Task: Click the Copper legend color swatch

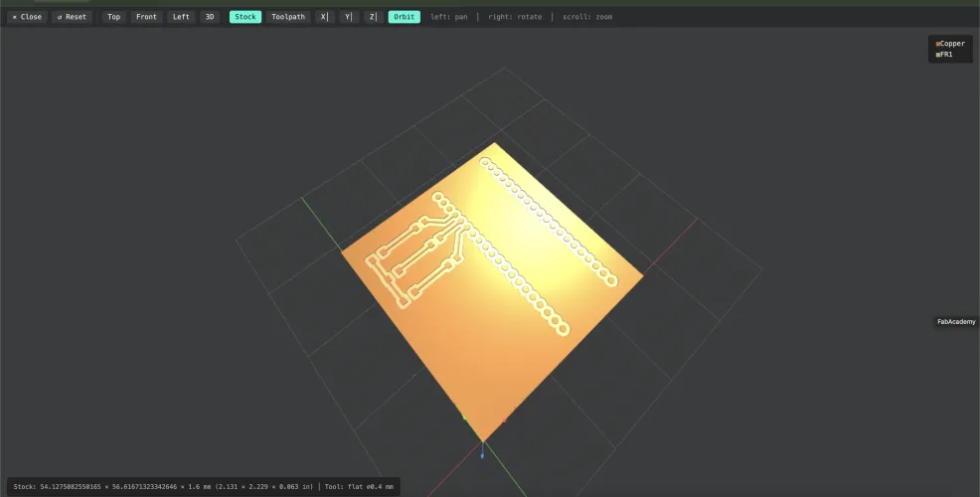Action: (x=938, y=44)
